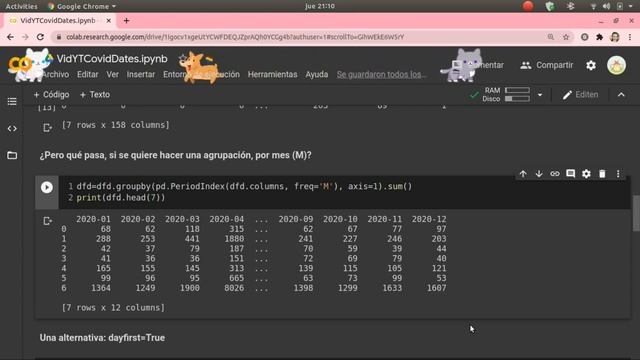Image resolution: width=640 pixels, height=360 pixels.
Task: Open code snippets sidebar icon
Action: coord(12,129)
